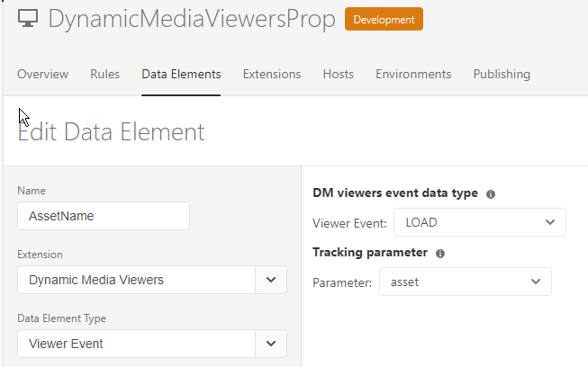Go to the Extensions tab
Viewport: 588px width, 367px height.
point(272,74)
